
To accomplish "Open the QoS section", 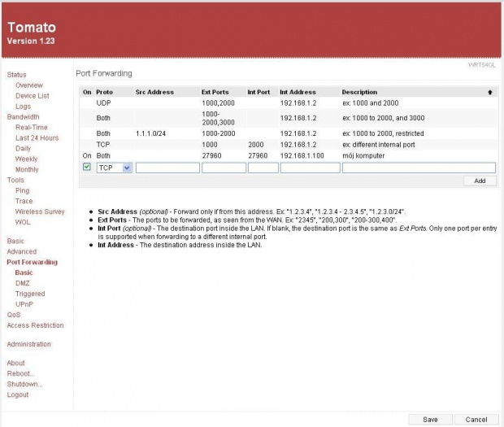I will [14, 315].
